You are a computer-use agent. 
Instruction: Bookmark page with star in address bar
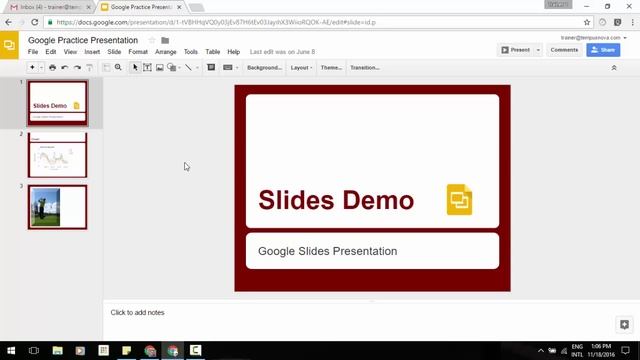pyautogui.click(x=587, y=22)
